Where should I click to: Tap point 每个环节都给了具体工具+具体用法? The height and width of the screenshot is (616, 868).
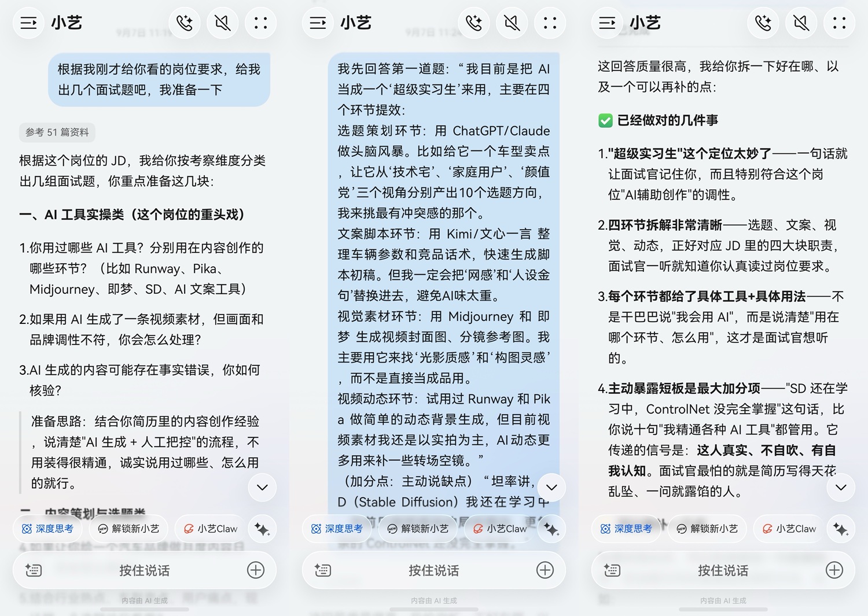721,327
